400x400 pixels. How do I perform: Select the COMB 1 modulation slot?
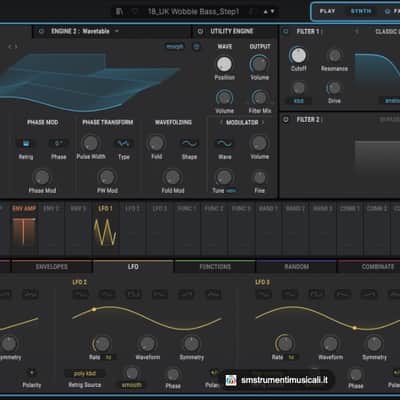click(x=350, y=227)
